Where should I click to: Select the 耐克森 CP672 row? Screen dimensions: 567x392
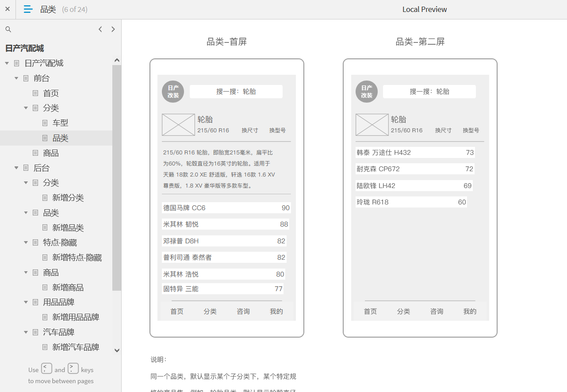[415, 169]
